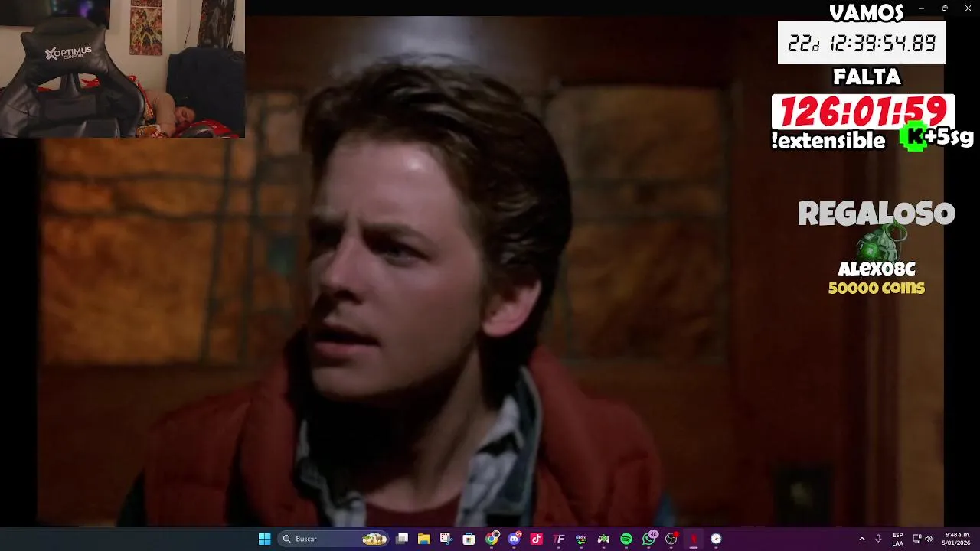Click the Buscar search box on the taskbar

coord(334,539)
